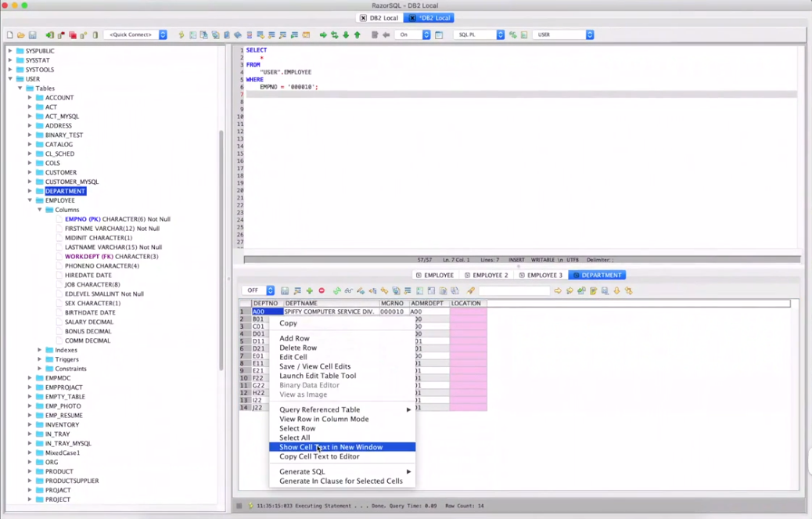Click the new file icon in toolbar
812x519 pixels.
[9, 35]
